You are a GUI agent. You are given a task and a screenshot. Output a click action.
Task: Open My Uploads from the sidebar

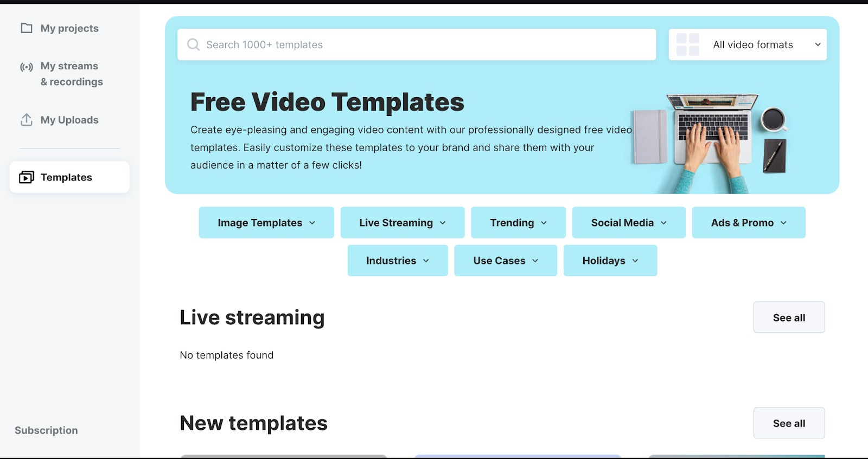(69, 120)
